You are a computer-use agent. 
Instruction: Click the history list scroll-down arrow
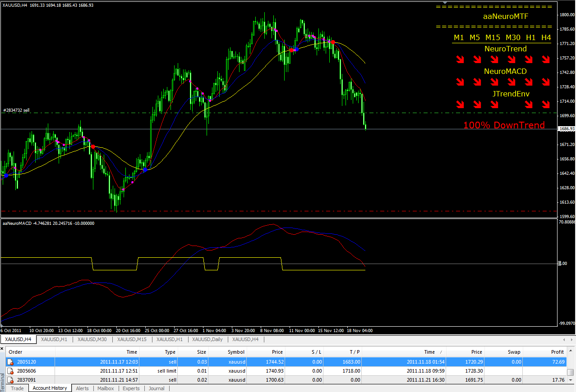pyautogui.click(x=571, y=380)
